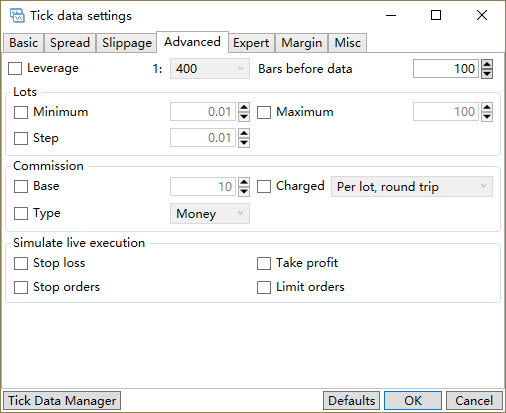Confirm settings with the OK button
The height and width of the screenshot is (413, 506).
point(413,401)
